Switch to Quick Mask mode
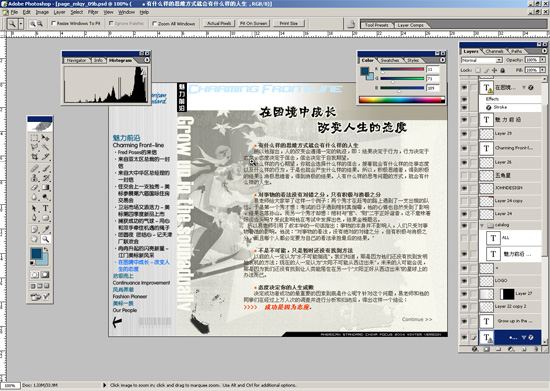The height and width of the screenshot is (391, 550). coord(45,275)
